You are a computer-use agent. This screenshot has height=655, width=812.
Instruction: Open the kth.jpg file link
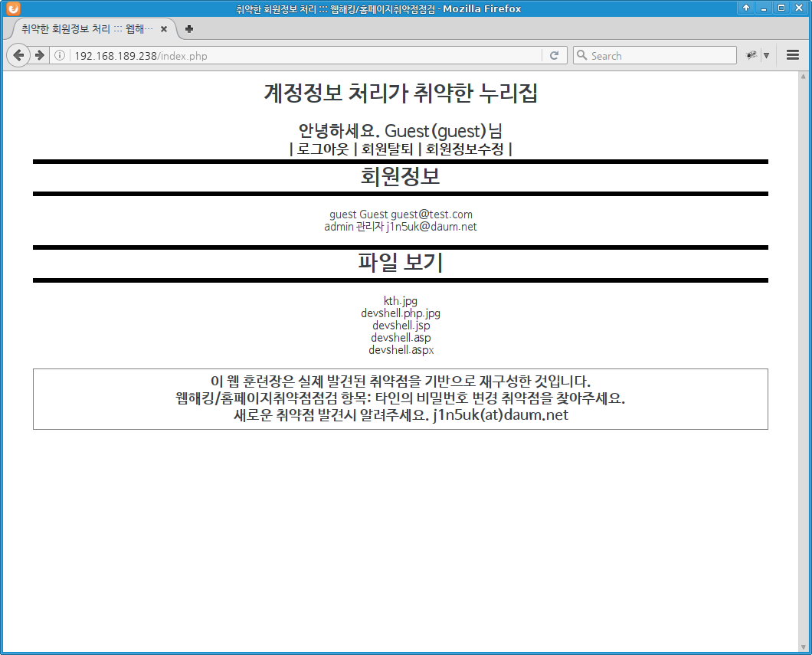coord(401,301)
